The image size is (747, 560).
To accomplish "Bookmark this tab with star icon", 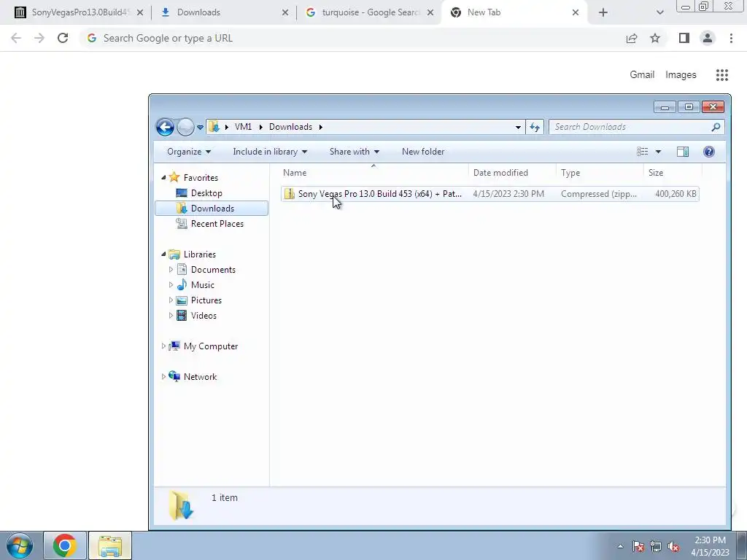I will [x=655, y=38].
